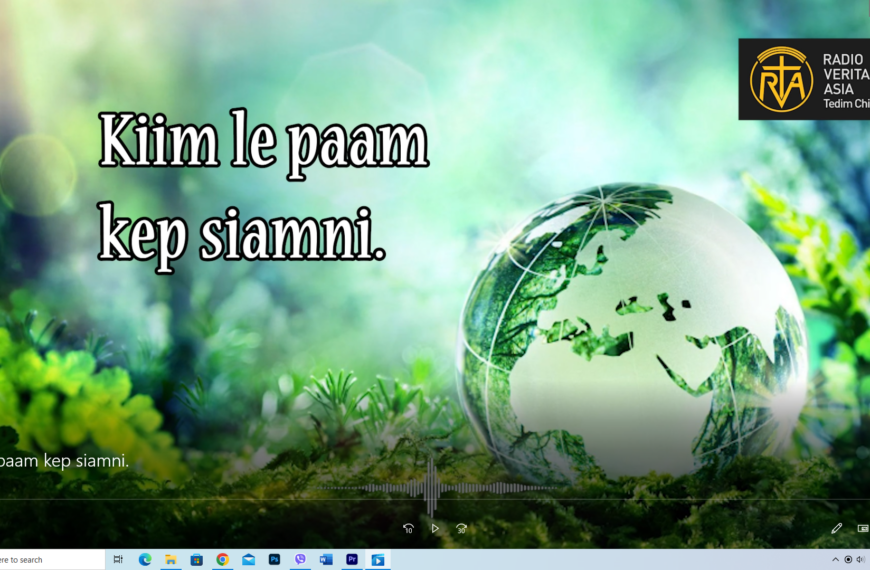Viewport: 870px width, 570px height.
Task: Click the mini view icon
Action: pos(863,528)
